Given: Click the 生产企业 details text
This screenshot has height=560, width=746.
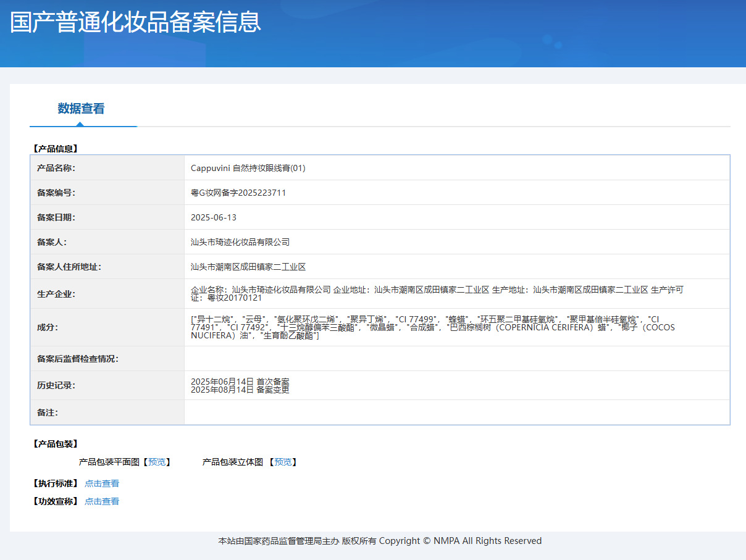Looking at the screenshot, I should coord(437,293).
